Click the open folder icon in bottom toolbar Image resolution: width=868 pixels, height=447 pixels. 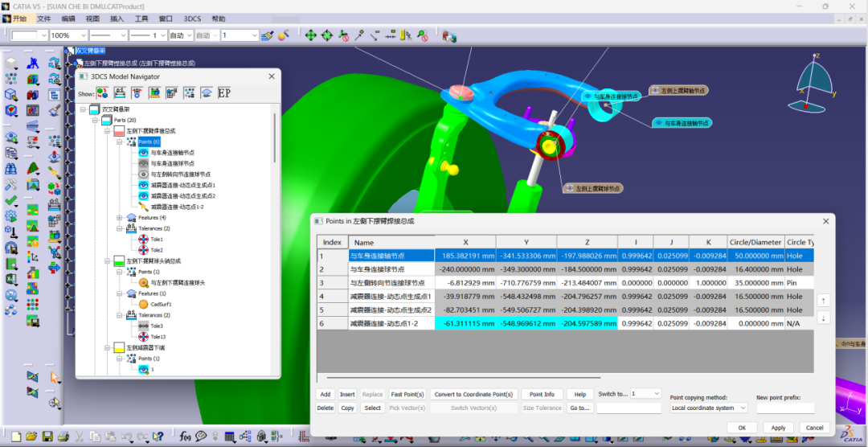tap(31, 437)
